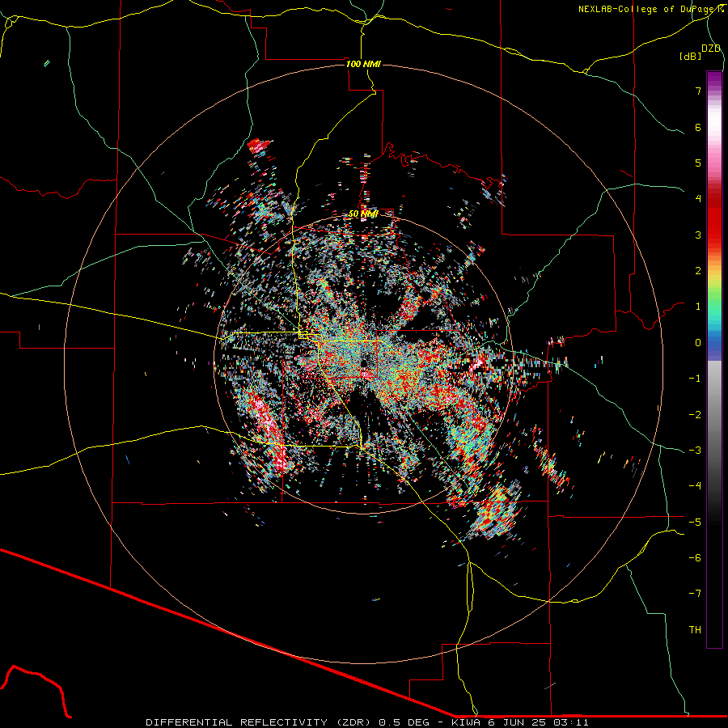Screen dimensions: 728x728
Task: Click the TH label on the color scale
Action: click(x=695, y=630)
